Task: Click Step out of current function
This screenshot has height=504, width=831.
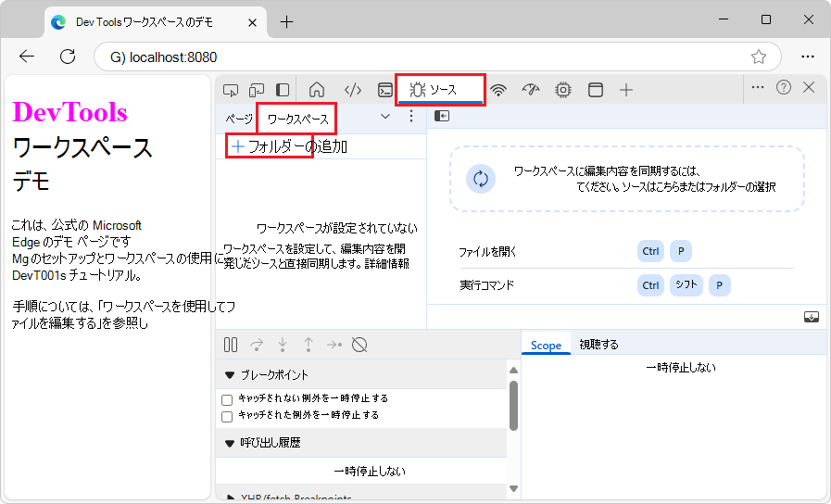Action: 308,345
